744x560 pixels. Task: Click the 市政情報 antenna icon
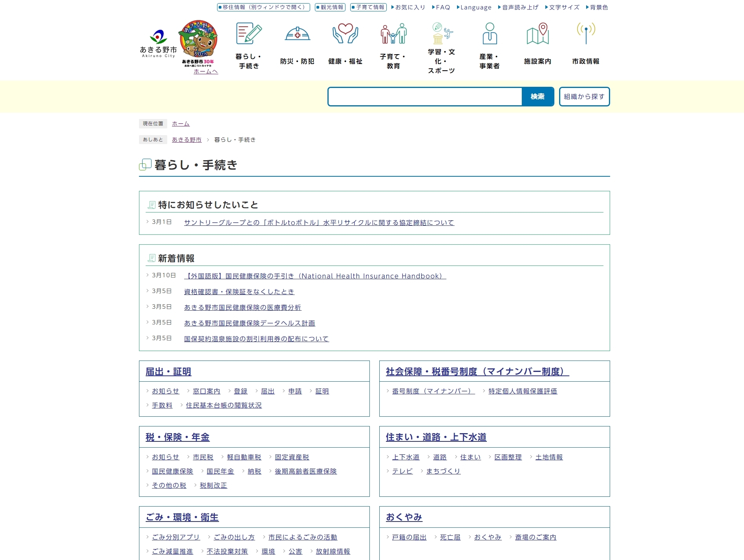tap(585, 33)
